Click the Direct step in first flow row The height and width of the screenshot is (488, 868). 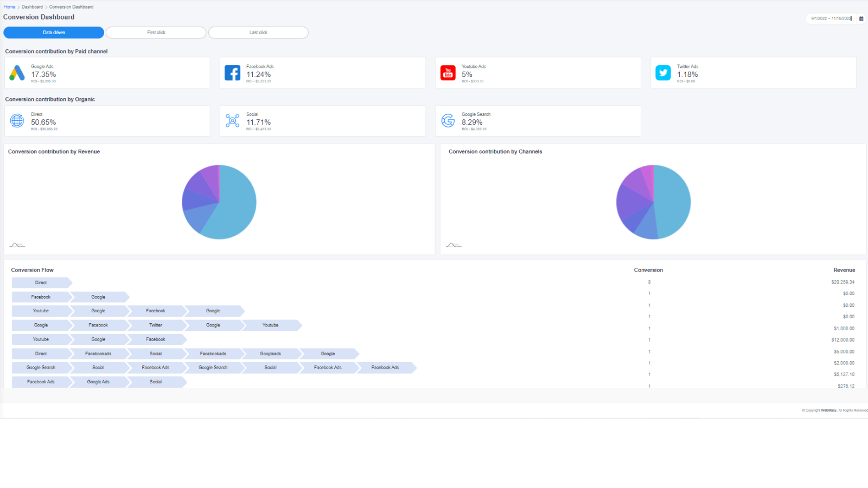41,282
